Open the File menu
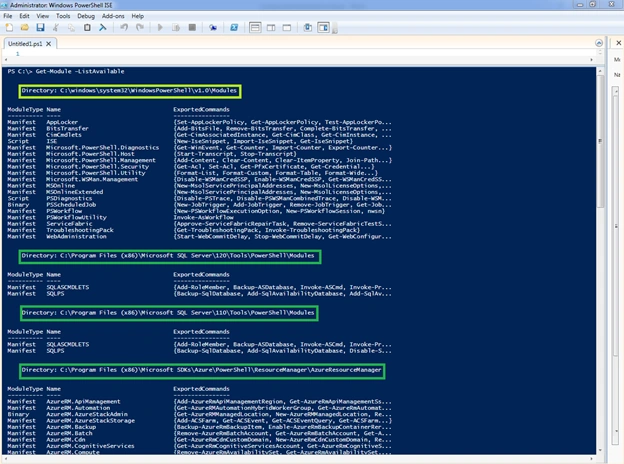Image resolution: width=624 pixels, height=464 pixels. point(8,16)
